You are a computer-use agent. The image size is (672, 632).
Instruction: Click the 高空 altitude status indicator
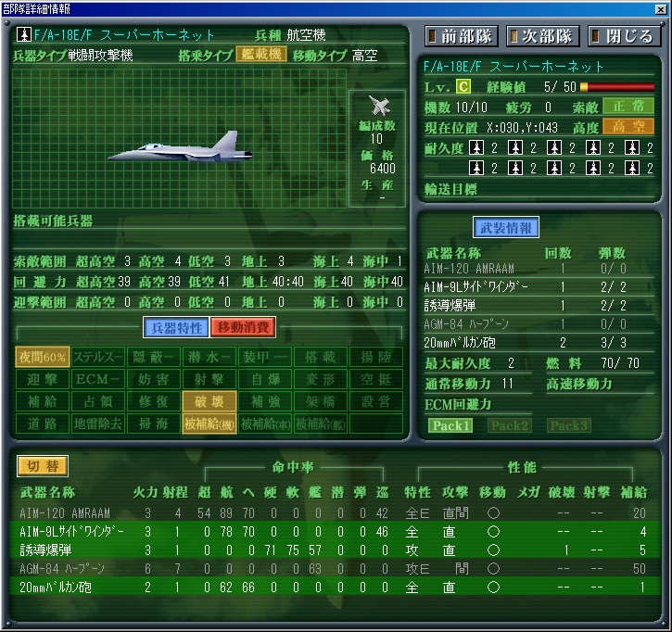pyautogui.click(x=628, y=126)
